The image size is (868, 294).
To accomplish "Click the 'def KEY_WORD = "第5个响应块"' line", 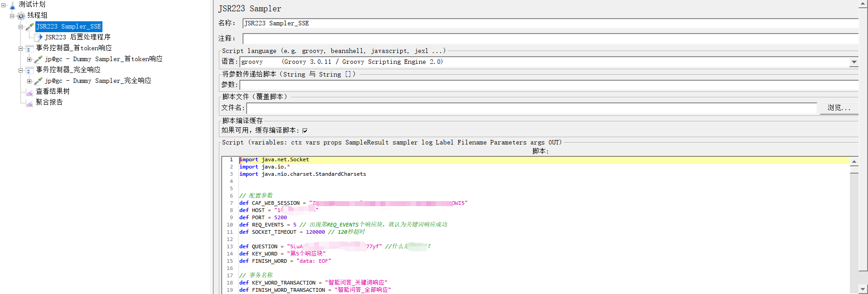I will [x=282, y=254].
